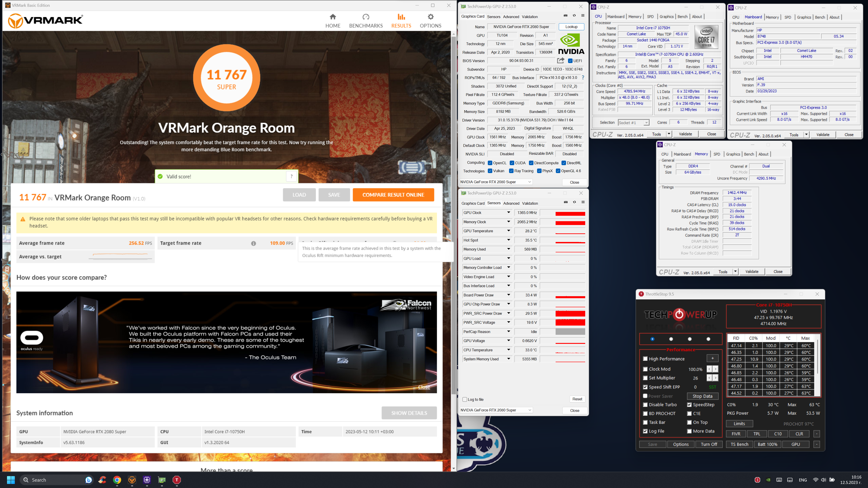Screen dimensions: 868x488
Task: Click GPU-Z Sensors window camera icon
Action: (566, 202)
